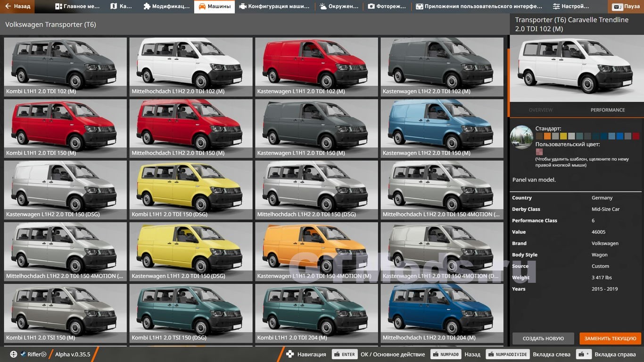Click the NUMPADDIVIDE key hint
The width and height of the screenshot is (644, 362).
point(508,354)
